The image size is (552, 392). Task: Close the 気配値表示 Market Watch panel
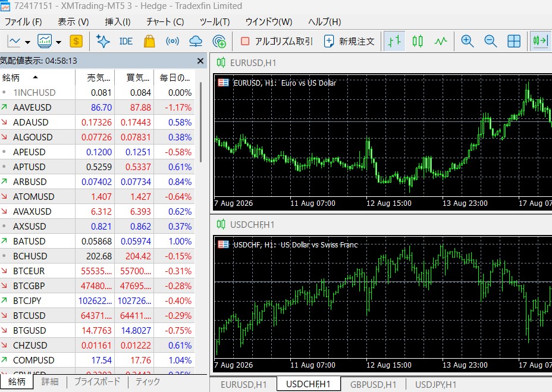click(200, 61)
